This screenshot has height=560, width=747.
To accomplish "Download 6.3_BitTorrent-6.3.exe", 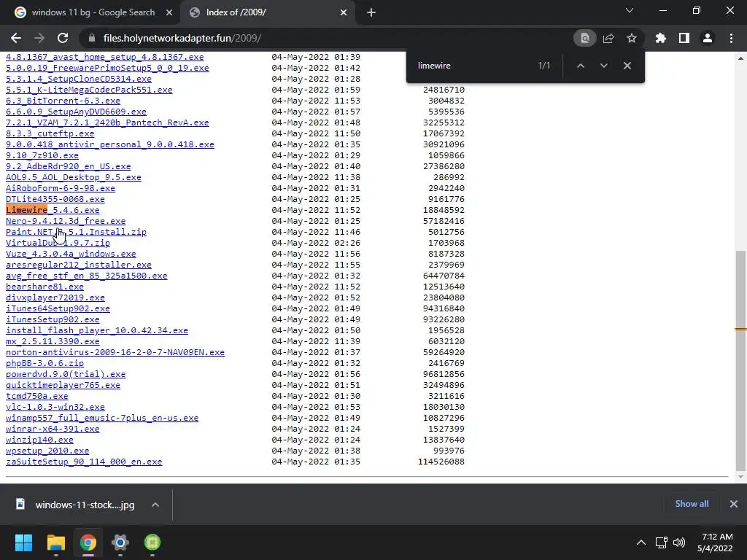I will (x=63, y=101).
